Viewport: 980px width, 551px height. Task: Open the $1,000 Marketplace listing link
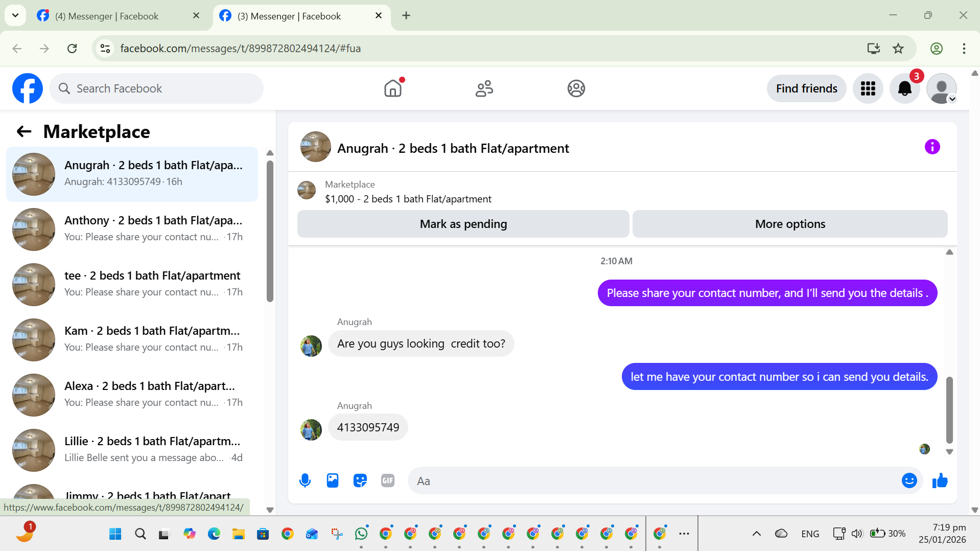pos(408,199)
